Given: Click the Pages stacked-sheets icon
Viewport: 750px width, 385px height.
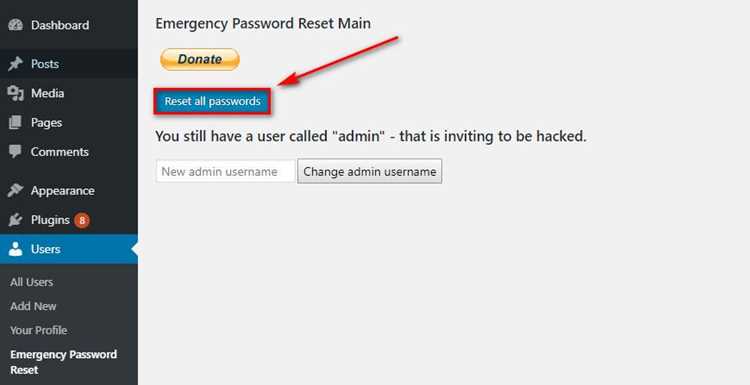Looking at the screenshot, I should (15, 122).
